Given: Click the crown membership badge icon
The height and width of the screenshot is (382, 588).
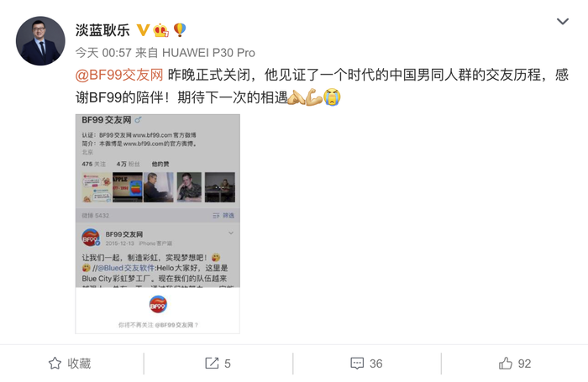Looking at the screenshot, I should (x=161, y=30).
